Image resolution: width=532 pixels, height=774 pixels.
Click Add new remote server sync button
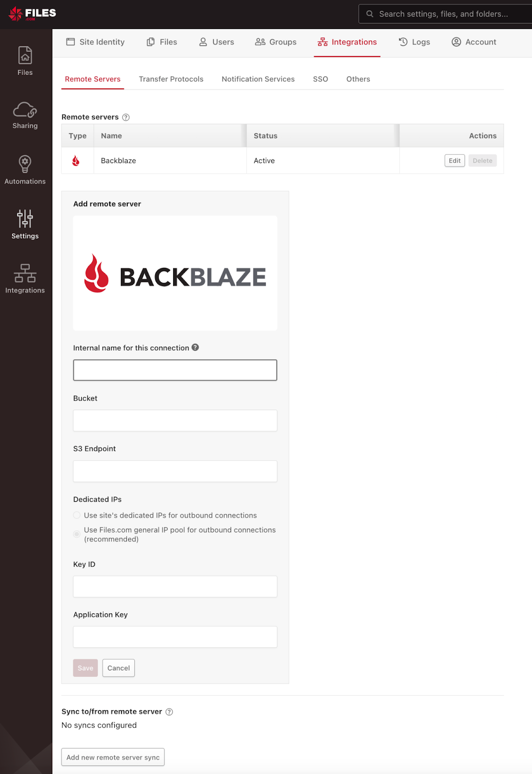tap(113, 757)
